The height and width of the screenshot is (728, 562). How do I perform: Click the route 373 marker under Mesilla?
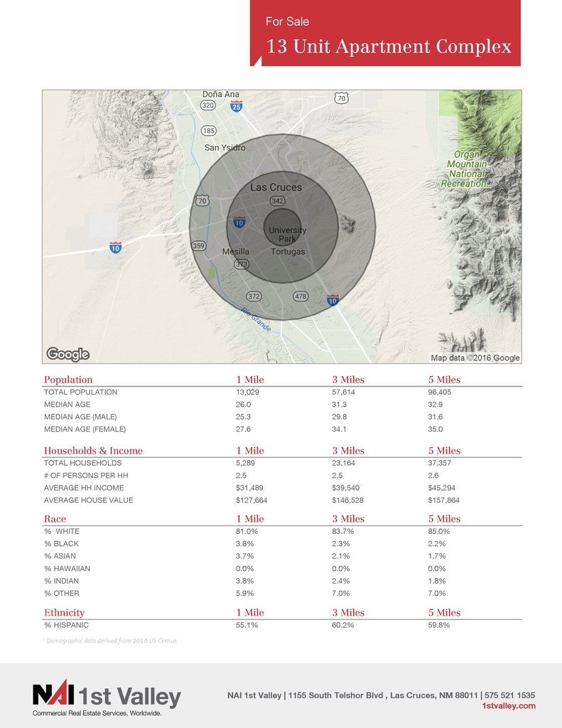(242, 264)
